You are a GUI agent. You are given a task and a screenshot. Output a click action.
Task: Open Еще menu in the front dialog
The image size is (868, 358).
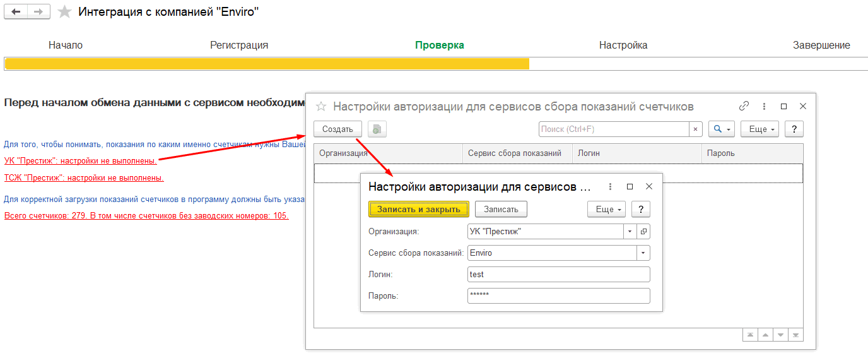pos(606,209)
